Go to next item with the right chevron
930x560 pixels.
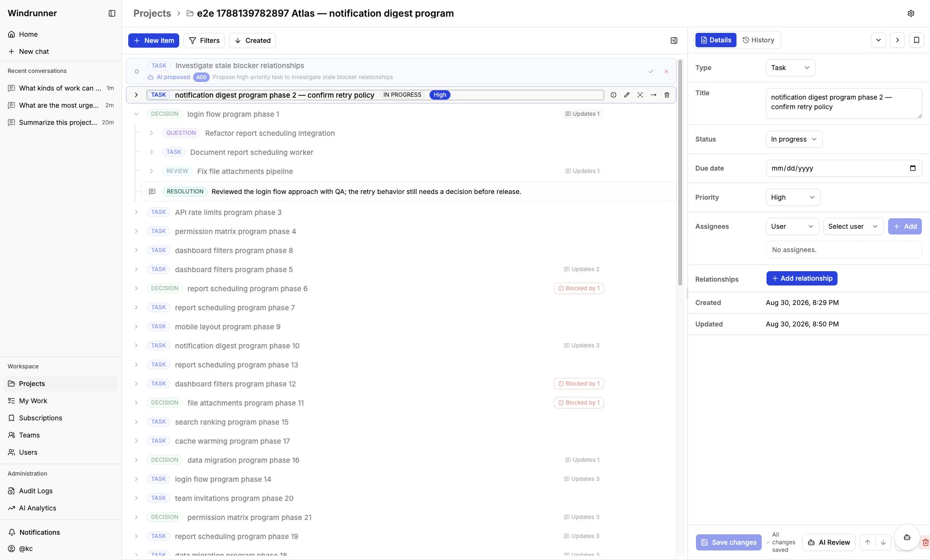point(898,40)
